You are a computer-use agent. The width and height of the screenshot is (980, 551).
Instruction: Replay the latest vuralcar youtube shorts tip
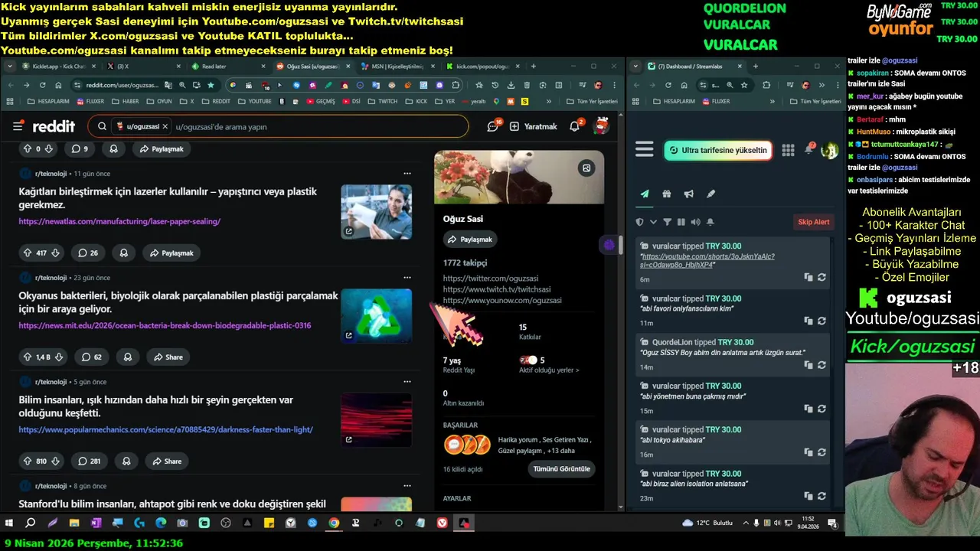coord(822,277)
